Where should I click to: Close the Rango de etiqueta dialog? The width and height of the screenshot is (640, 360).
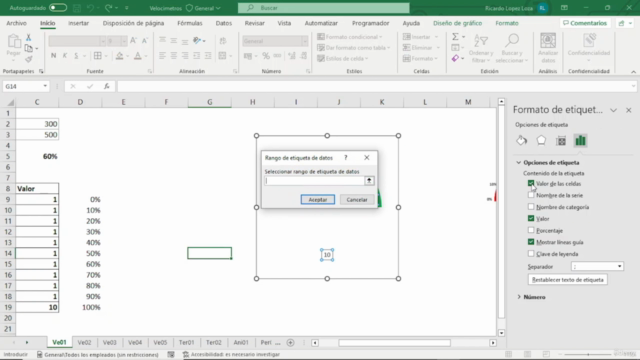pyautogui.click(x=367, y=158)
